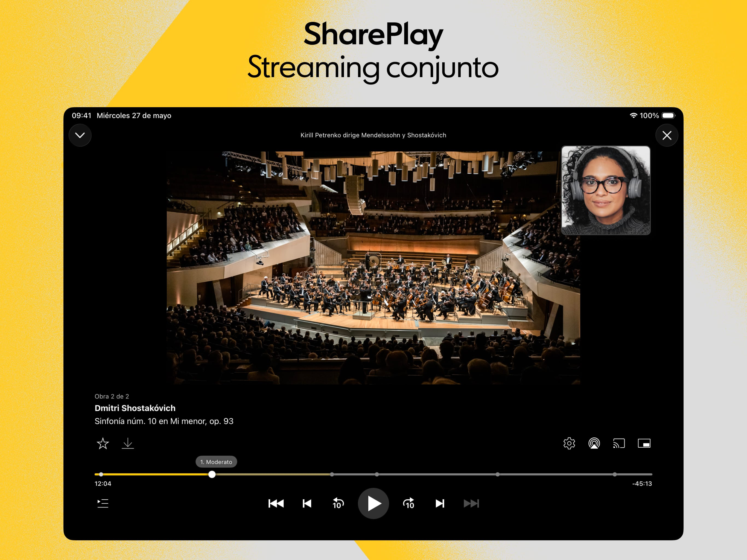Click the remaining time -45:13 label
The image size is (747, 560).
pyautogui.click(x=642, y=484)
